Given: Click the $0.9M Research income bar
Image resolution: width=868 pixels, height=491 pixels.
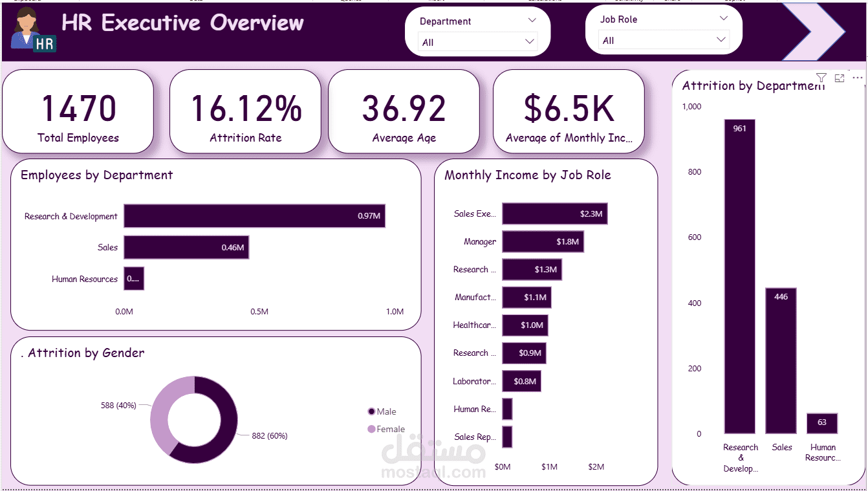Looking at the screenshot, I should [x=525, y=353].
